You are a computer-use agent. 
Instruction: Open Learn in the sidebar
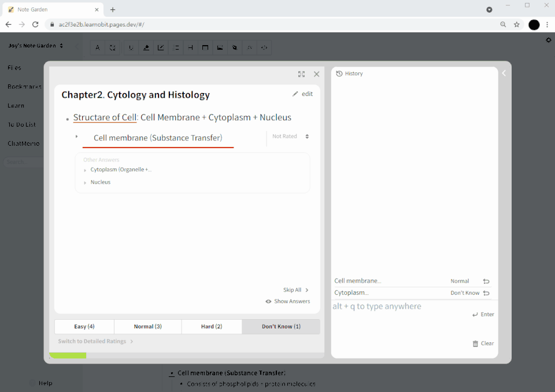(x=16, y=106)
